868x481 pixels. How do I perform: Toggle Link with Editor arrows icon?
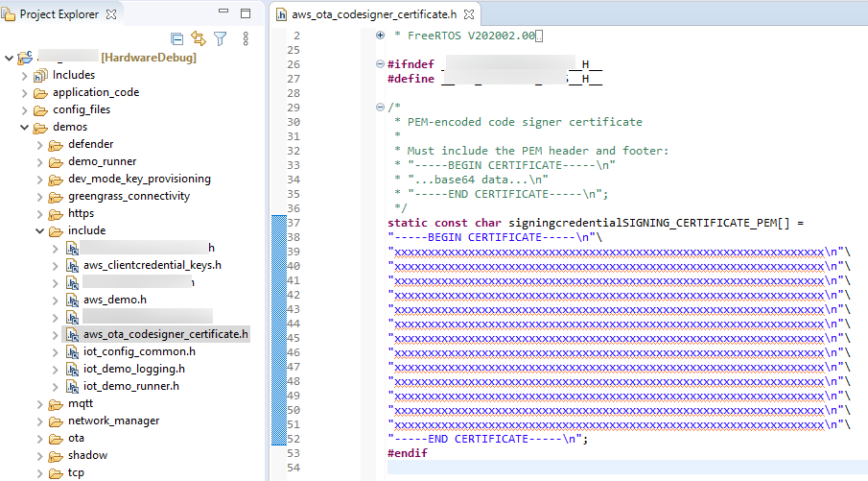(199, 38)
